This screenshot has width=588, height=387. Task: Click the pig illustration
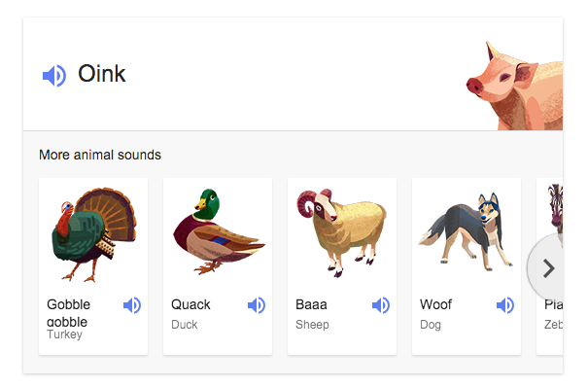coord(514,86)
